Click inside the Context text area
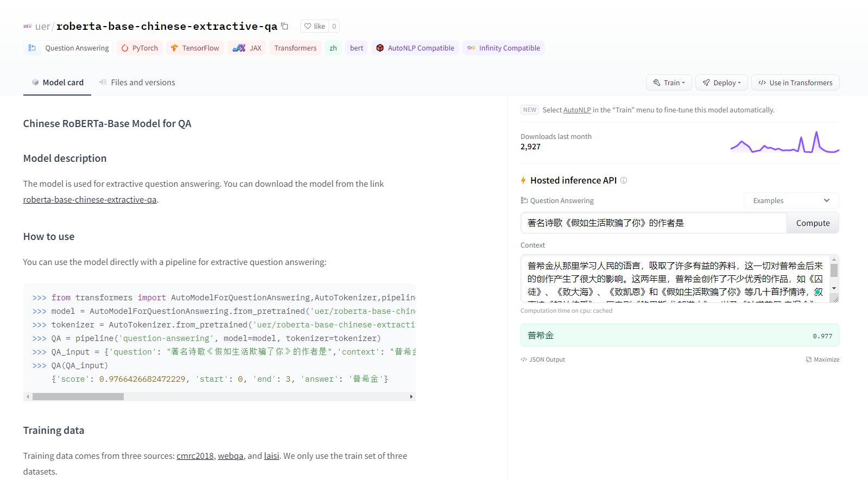Image resolution: width=868 pixels, height=480 pixels. pyautogui.click(x=675, y=279)
